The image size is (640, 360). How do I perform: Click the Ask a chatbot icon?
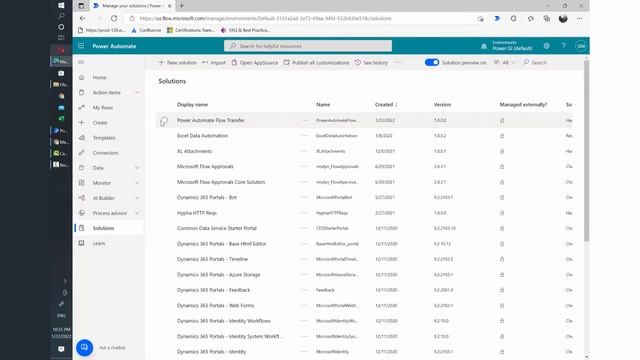pos(84,347)
